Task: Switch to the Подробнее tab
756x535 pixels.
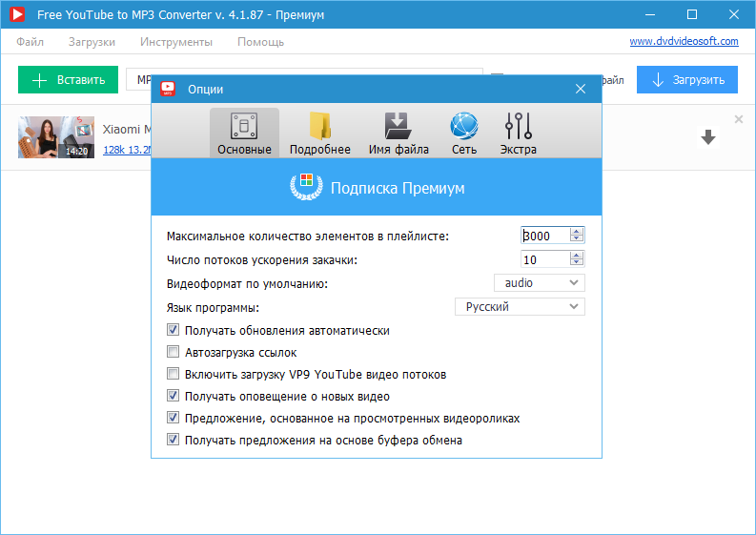Action: click(x=319, y=133)
